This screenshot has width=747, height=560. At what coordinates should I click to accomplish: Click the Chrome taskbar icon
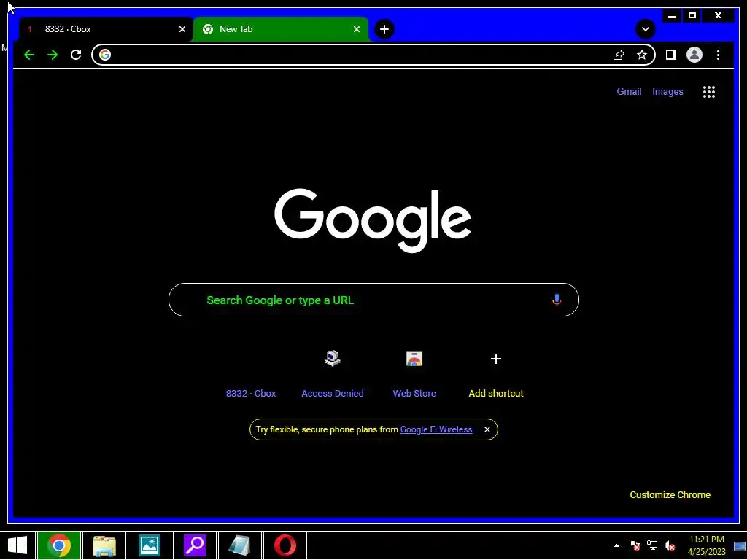(59, 545)
